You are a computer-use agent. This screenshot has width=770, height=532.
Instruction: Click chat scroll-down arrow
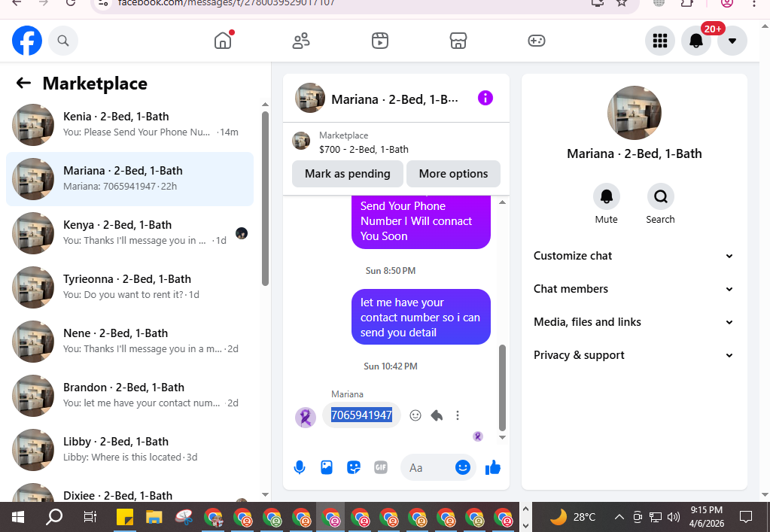coord(502,436)
